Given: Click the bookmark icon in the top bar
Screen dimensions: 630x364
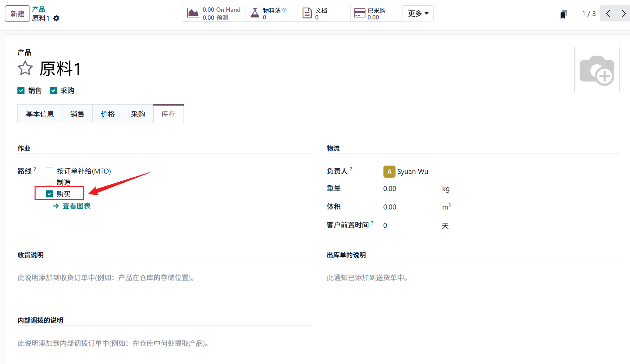Looking at the screenshot, I should (x=564, y=14).
